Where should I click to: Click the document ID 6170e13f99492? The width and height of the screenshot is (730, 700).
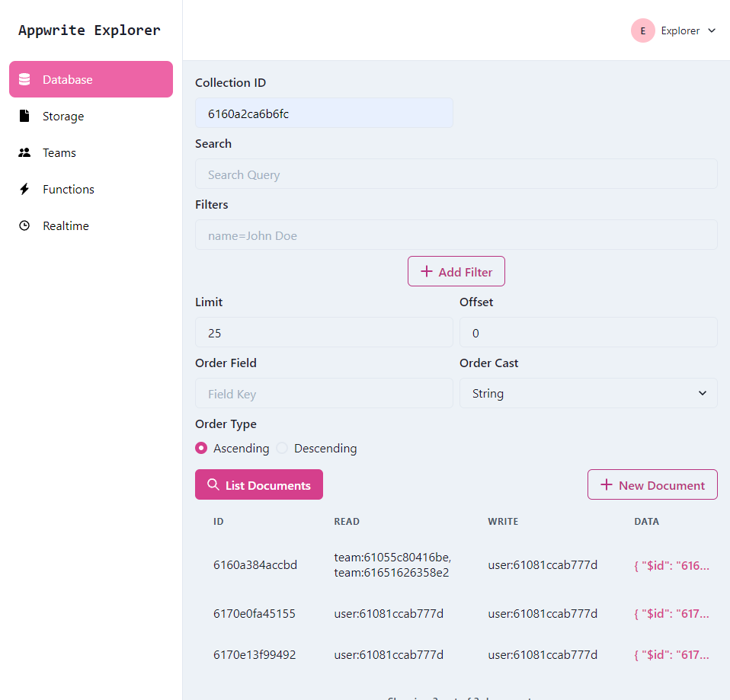[255, 655]
